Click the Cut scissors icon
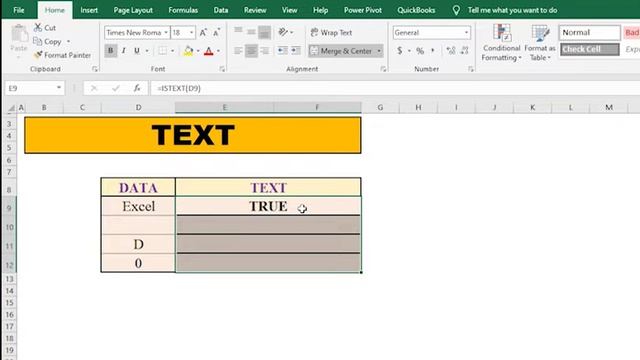 38,27
